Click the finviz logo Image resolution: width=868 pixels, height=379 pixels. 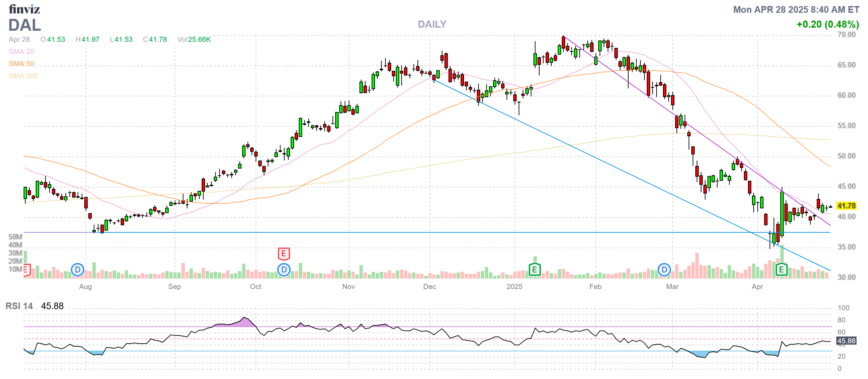[24, 9]
